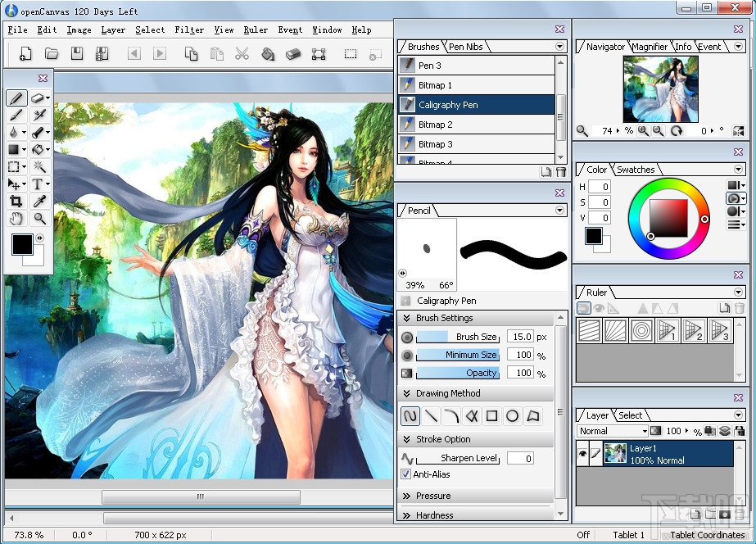Click the Opacity slider bar

[458, 374]
